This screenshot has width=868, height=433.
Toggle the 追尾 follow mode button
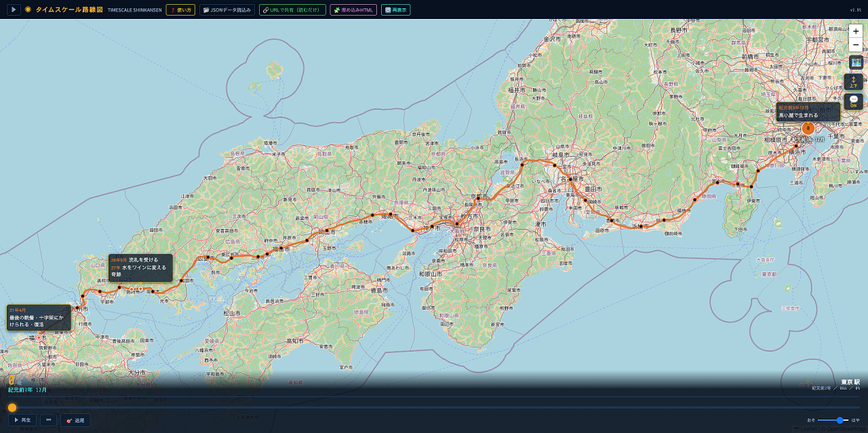coord(75,420)
